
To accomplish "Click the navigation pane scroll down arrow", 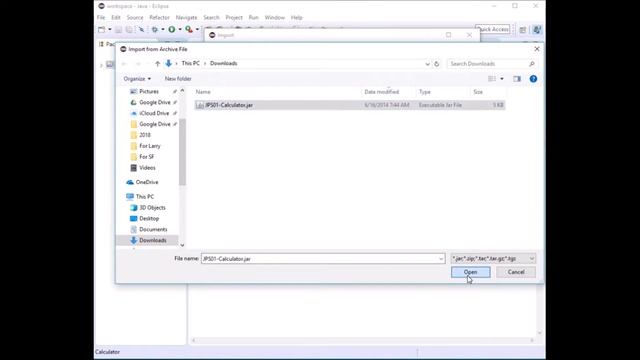I will [182, 245].
